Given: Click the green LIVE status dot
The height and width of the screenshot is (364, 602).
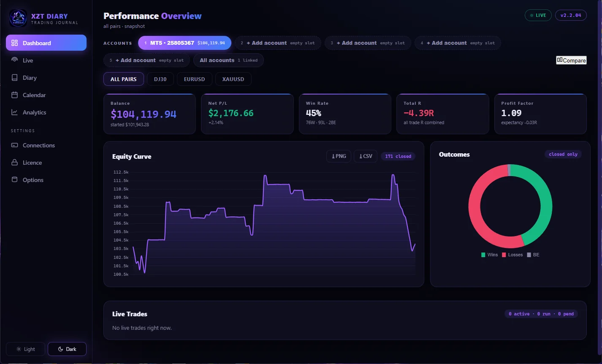Looking at the screenshot, I should click(x=531, y=15).
